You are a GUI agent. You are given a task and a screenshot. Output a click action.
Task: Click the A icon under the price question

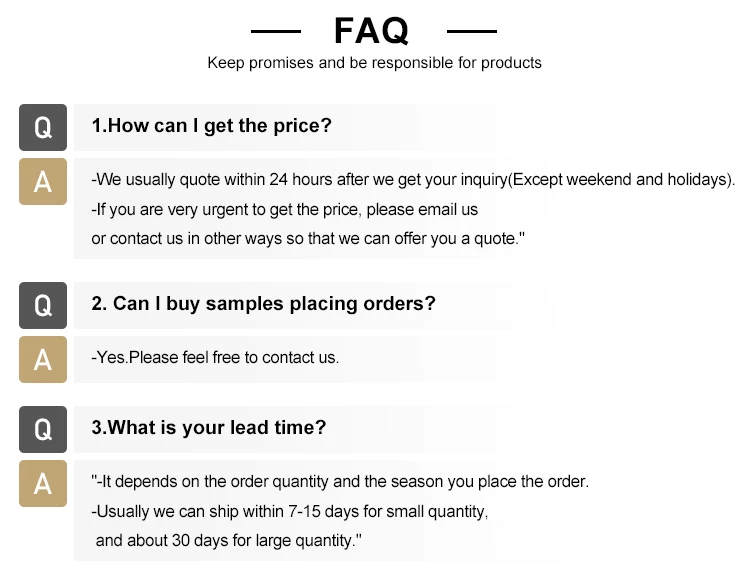pyautogui.click(x=43, y=181)
